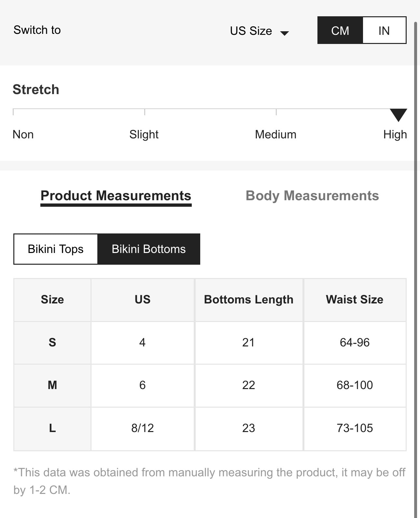Click the Slight stretch label
Screen dimensions: 420x518
coord(144,134)
